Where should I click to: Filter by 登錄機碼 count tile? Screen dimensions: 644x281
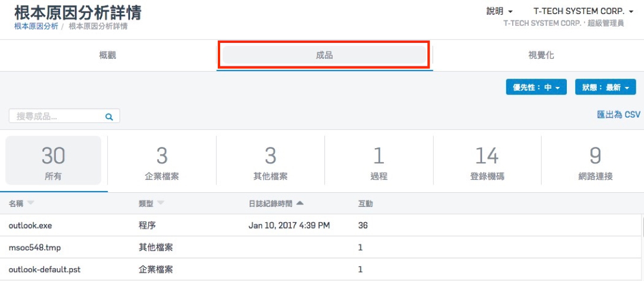pyautogui.click(x=487, y=160)
